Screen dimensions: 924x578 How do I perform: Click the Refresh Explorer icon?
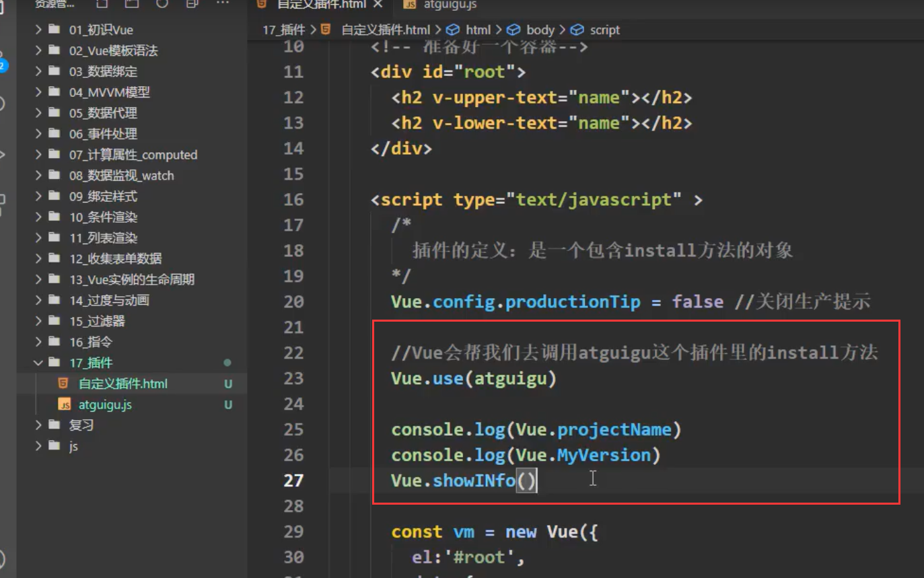162,4
